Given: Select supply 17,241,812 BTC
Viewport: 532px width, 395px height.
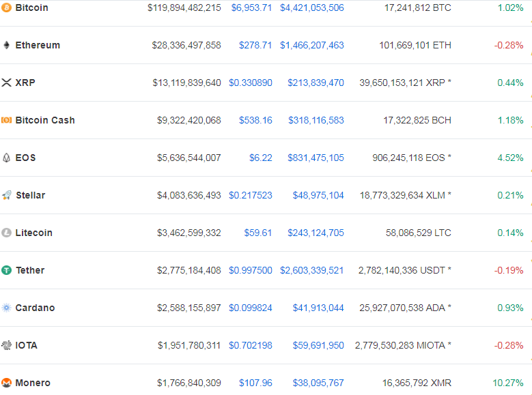Looking at the screenshot, I should coord(418,8).
